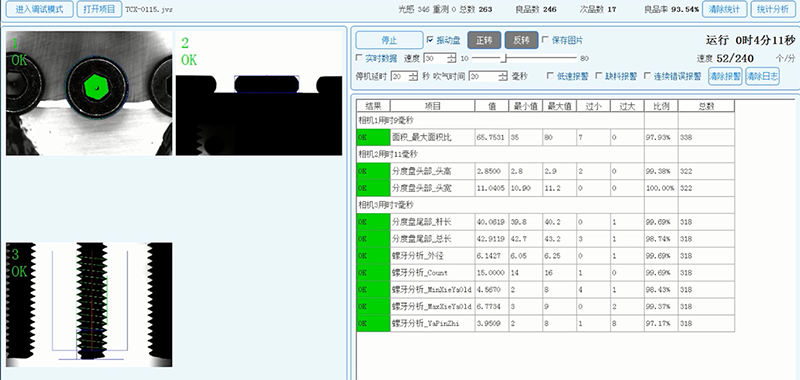Click the speed slider handle
The height and width of the screenshot is (380, 800).
(x=503, y=59)
